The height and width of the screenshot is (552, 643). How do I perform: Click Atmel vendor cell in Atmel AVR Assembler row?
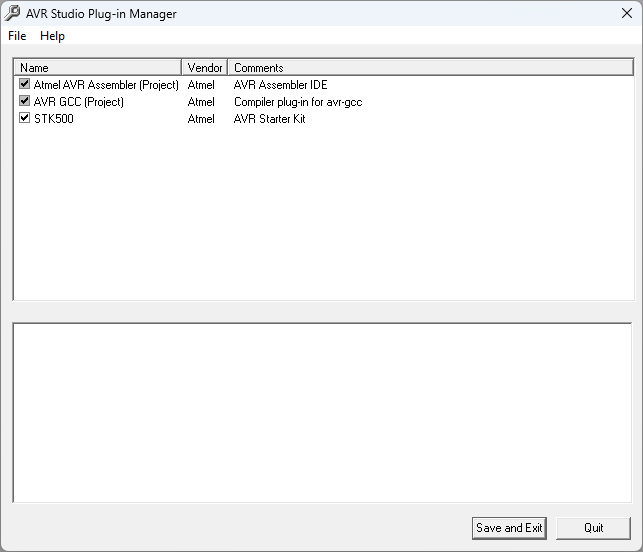(x=201, y=85)
